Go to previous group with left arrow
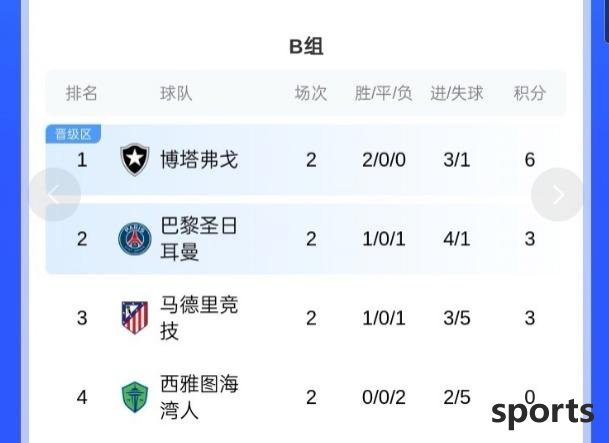Viewport: 609px width, 443px height. coord(55,195)
